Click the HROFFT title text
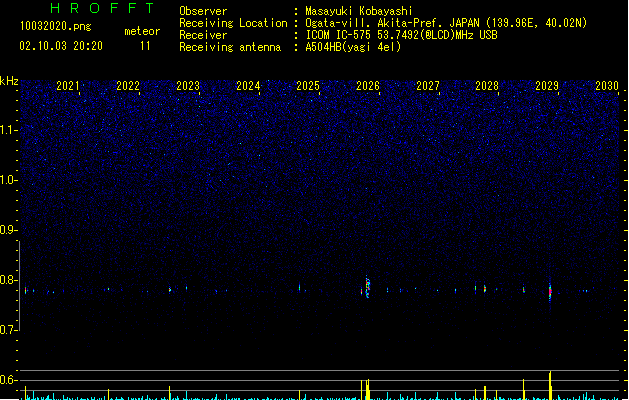The image size is (629, 400). tap(103, 8)
